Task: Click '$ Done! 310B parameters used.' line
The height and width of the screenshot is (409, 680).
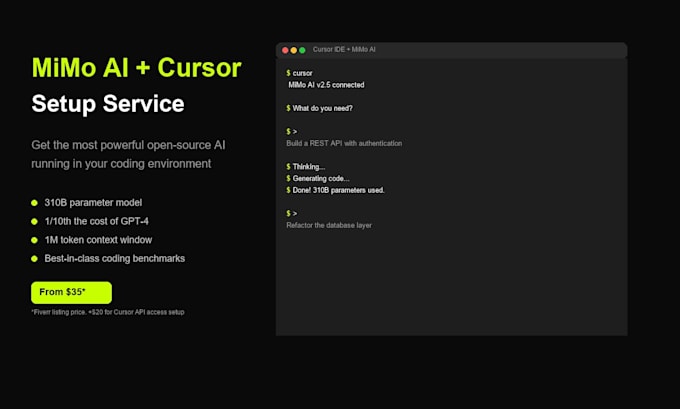Action: click(335, 190)
